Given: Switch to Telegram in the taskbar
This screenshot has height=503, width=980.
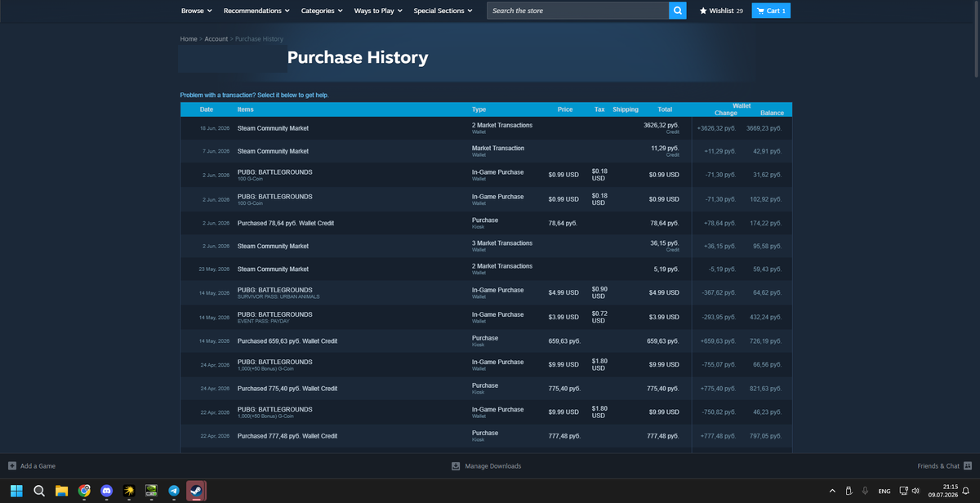Looking at the screenshot, I should (174, 491).
